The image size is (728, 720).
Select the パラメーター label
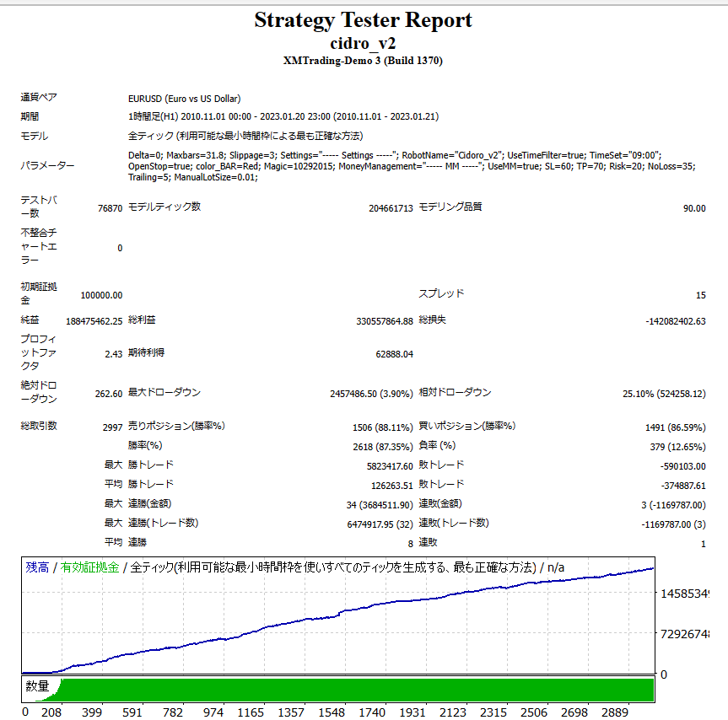[47, 165]
